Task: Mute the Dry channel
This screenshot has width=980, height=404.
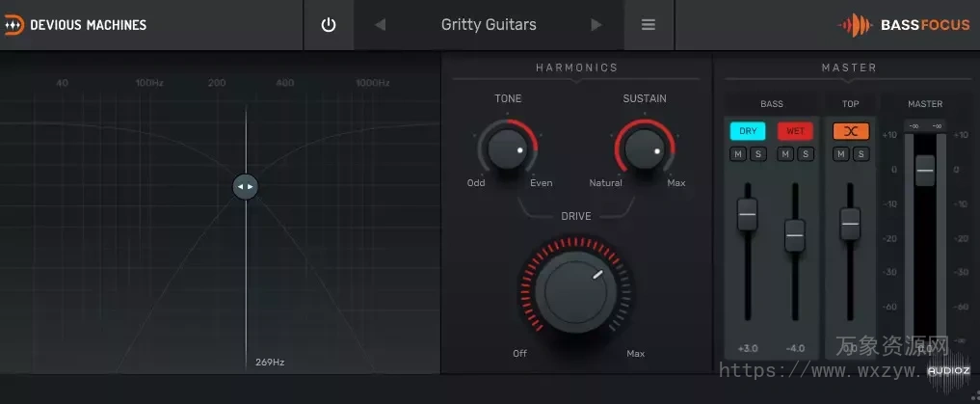Action: tap(738, 154)
